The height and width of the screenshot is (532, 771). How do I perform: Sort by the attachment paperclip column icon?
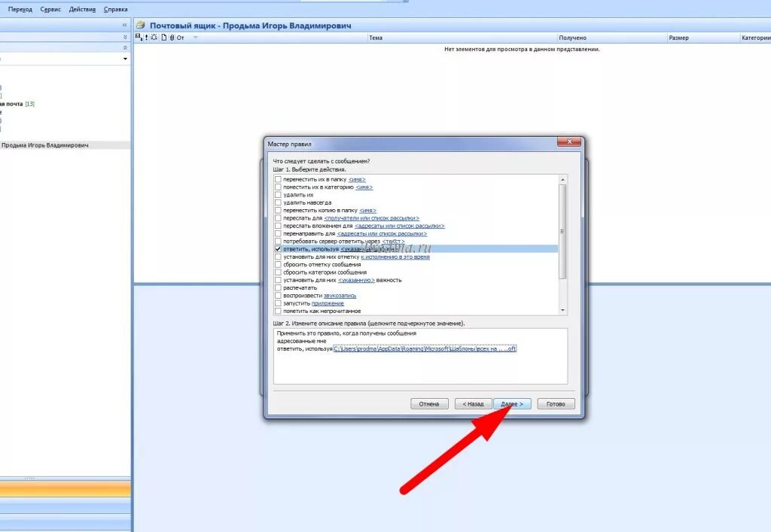172,38
